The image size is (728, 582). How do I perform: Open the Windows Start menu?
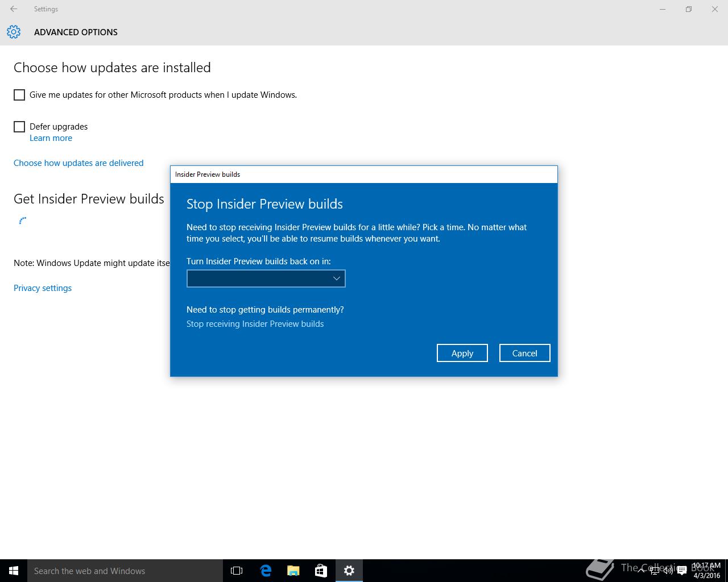pos(14,571)
